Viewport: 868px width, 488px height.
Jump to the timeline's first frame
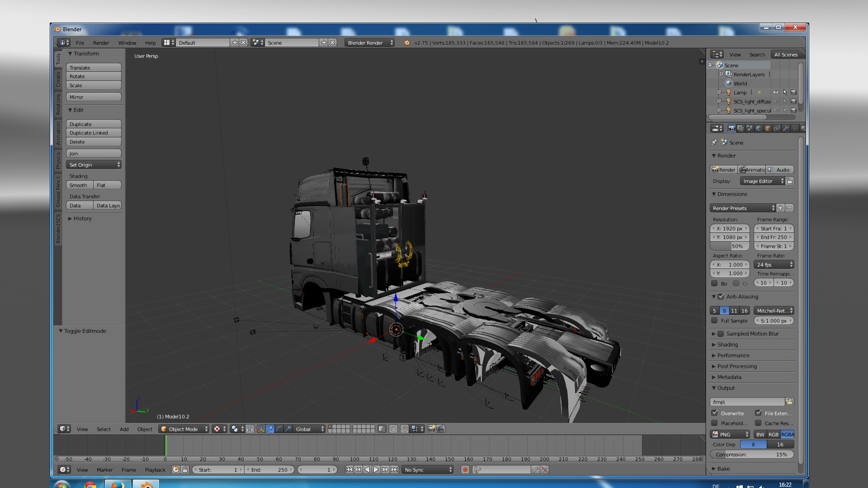click(349, 469)
